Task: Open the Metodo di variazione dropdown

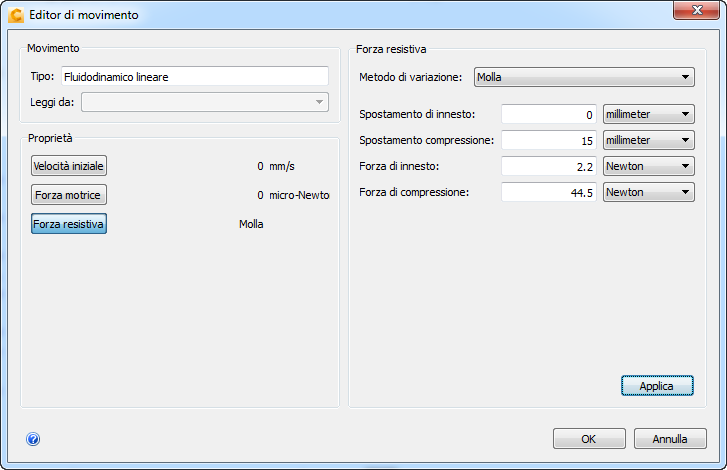Action: 584,77
